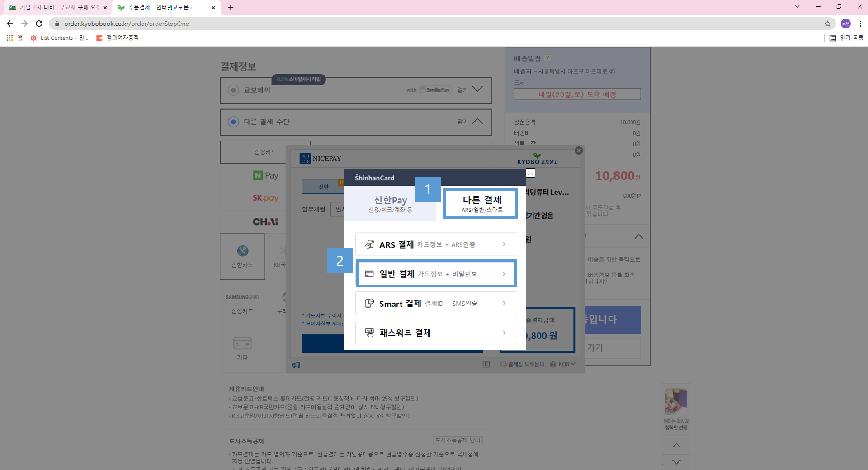Open the 정의여자중학 bookmark
The image size is (868, 470).
118,38
